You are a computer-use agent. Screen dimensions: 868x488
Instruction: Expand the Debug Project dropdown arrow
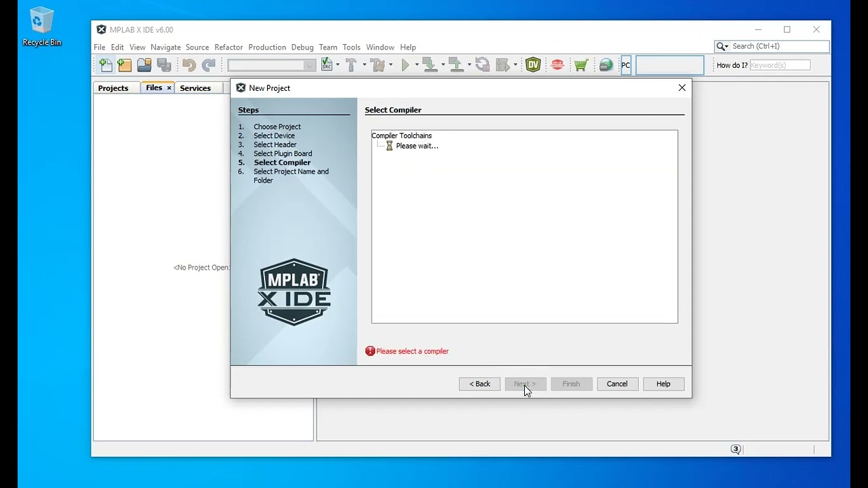coord(515,65)
